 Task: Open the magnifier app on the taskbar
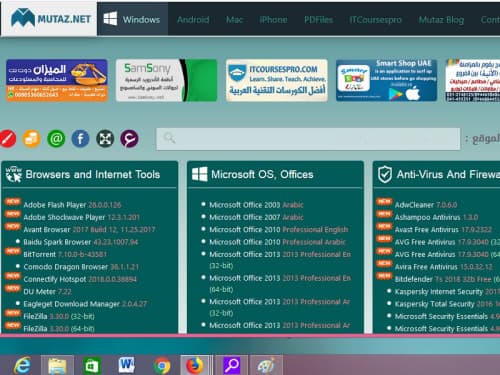pyautogui.click(x=231, y=365)
